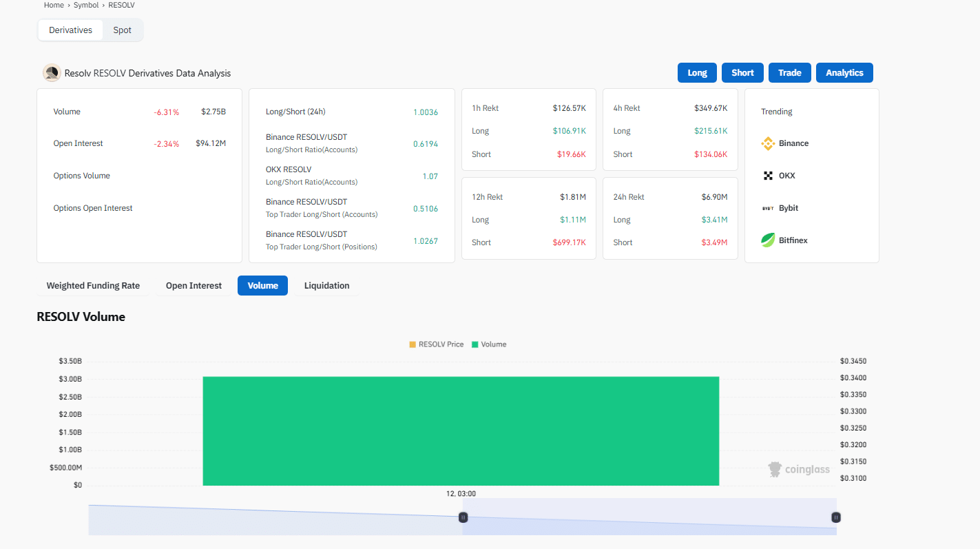Grab the right range slider handle
The image size is (980, 549).
835,517
